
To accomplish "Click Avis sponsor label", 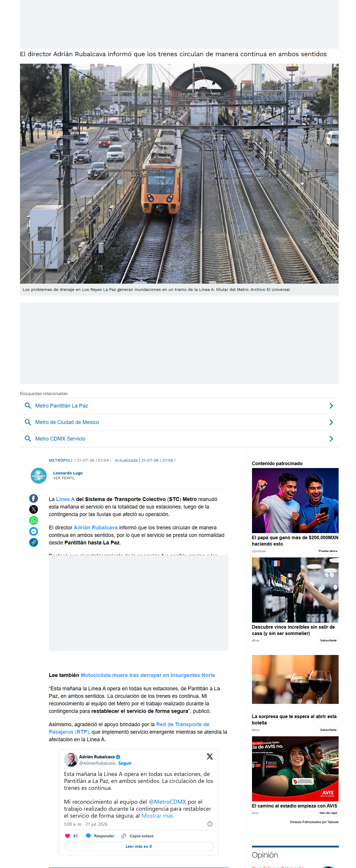I will 255,813.
